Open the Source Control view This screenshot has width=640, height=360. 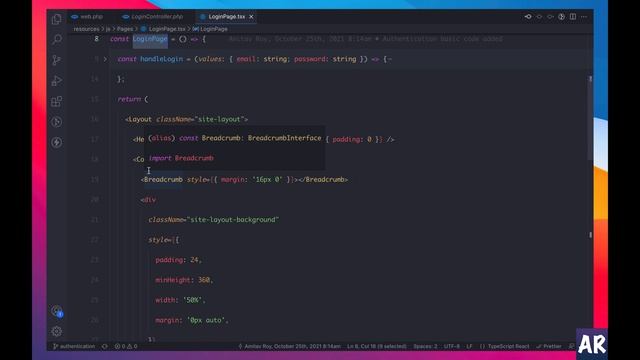pos(57,60)
